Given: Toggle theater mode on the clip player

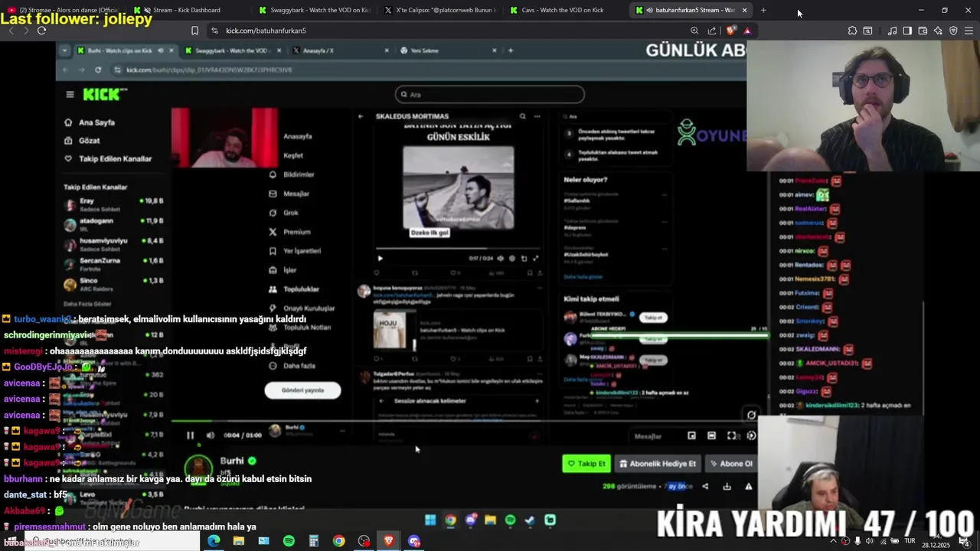Looking at the screenshot, I should pyautogui.click(x=711, y=435).
